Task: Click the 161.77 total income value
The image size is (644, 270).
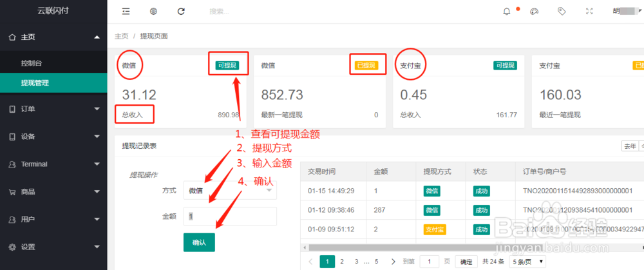Action: [507, 115]
